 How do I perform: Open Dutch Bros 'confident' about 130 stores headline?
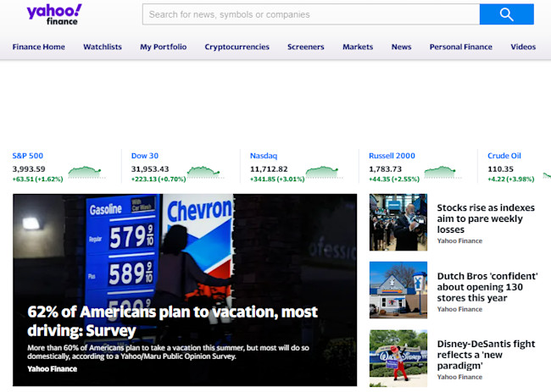pyautogui.click(x=487, y=287)
